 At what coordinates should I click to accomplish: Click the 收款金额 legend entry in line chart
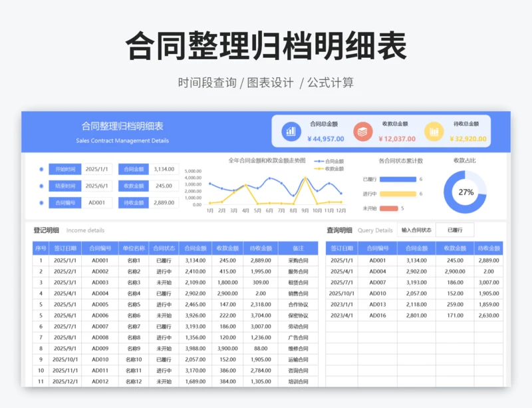329,169
